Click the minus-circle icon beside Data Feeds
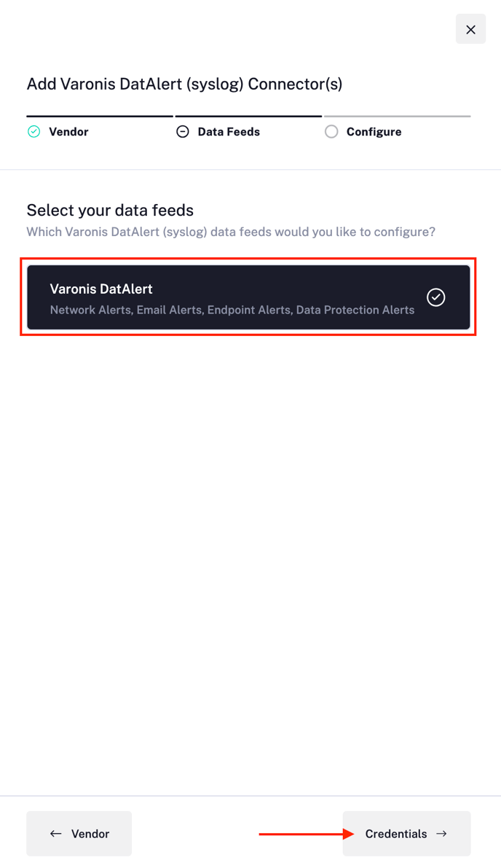The height and width of the screenshot is (868, 501). [x=183, y=132]
